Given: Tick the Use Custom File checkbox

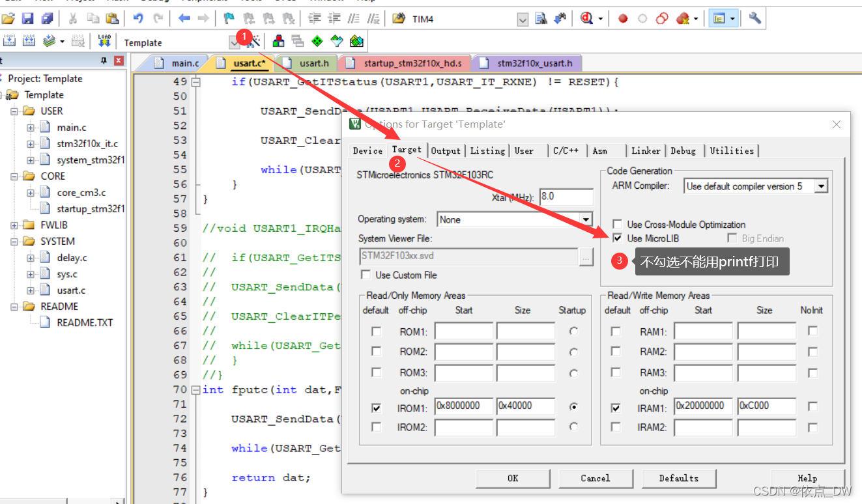Looking at the screenshot, I should click(366, 275).
